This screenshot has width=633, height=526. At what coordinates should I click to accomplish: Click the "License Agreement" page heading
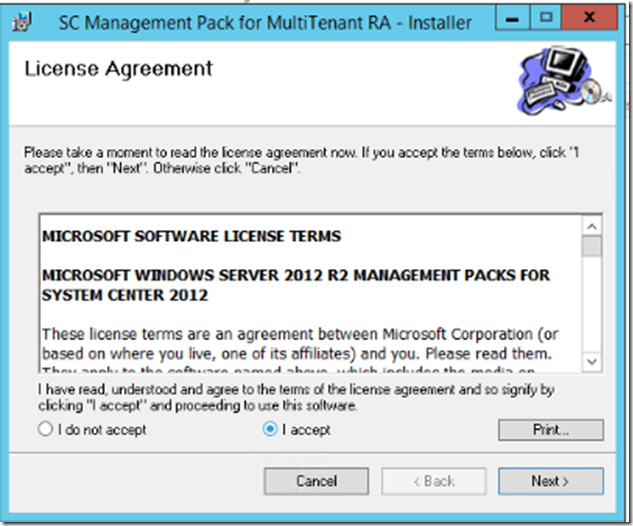pyautogui.click(x=118, y=69)
